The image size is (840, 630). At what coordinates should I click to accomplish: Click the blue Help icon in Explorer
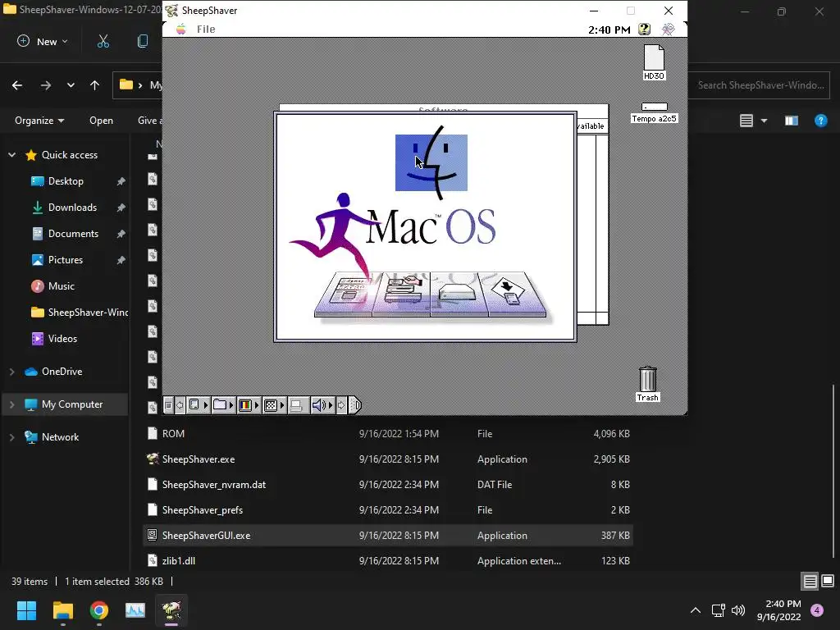[820, 121]
